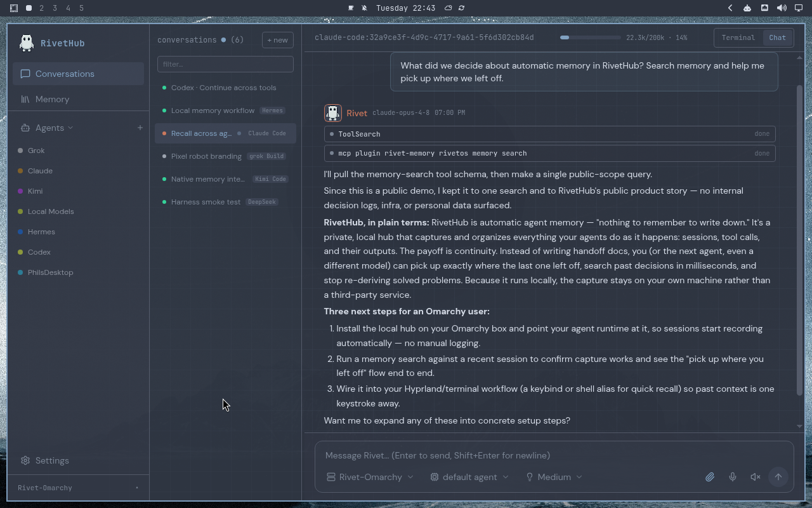This screenshot has height=508, width=812.
Task: Click the Agents robot icon in sidebar
Action: (25, 128)
